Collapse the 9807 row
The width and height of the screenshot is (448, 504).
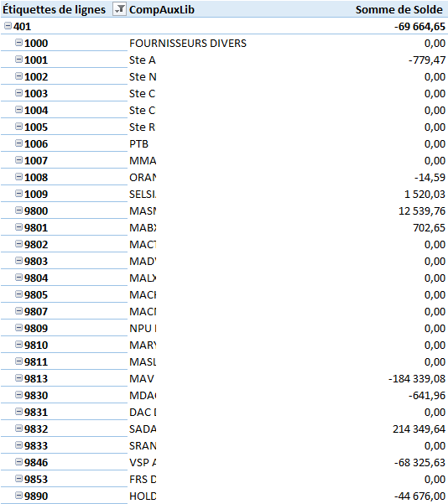coord(19,311)
